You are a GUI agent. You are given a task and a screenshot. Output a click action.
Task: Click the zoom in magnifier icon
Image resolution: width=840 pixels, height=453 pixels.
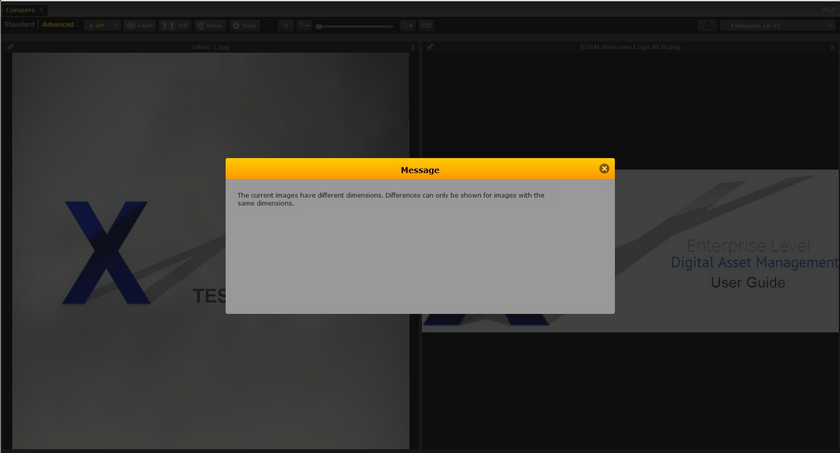(x=407, y=25)
